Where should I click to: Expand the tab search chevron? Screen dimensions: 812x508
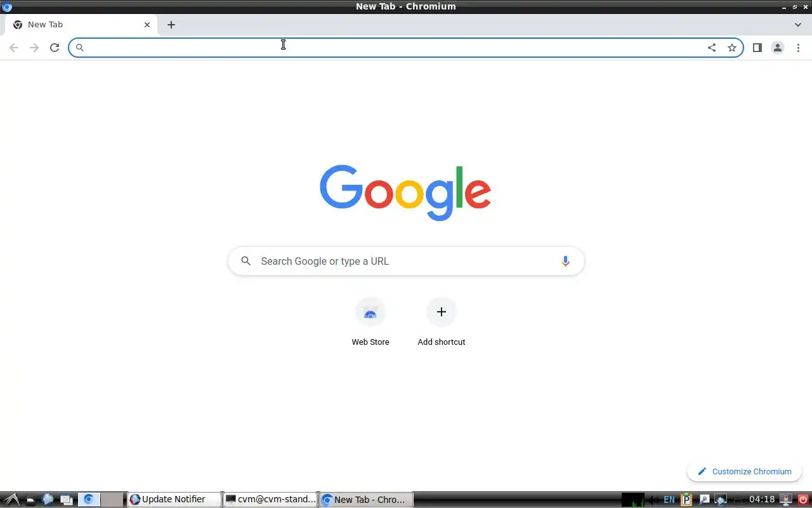tap(798, 25)
